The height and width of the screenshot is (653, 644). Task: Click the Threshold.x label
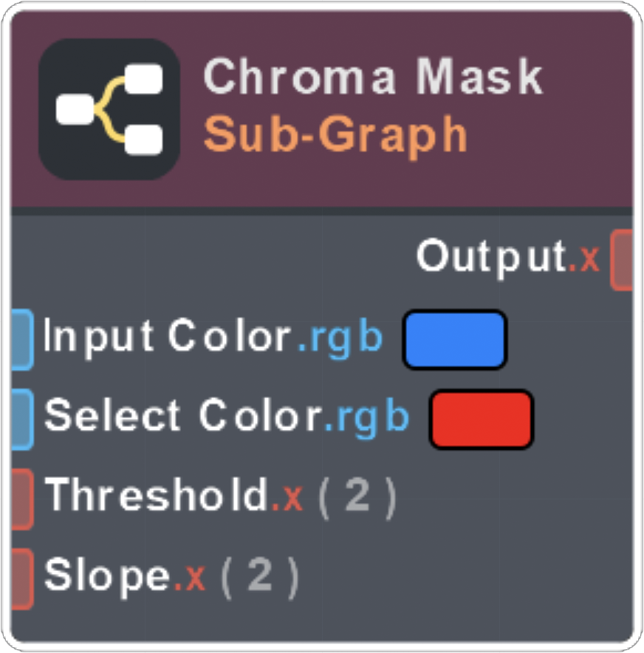pyautogui.click(x=174, y=496)
